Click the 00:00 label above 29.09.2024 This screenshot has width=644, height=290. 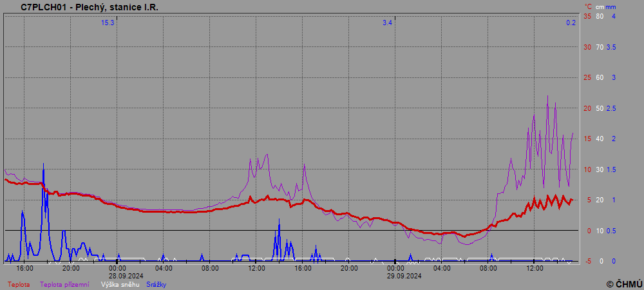395,268
